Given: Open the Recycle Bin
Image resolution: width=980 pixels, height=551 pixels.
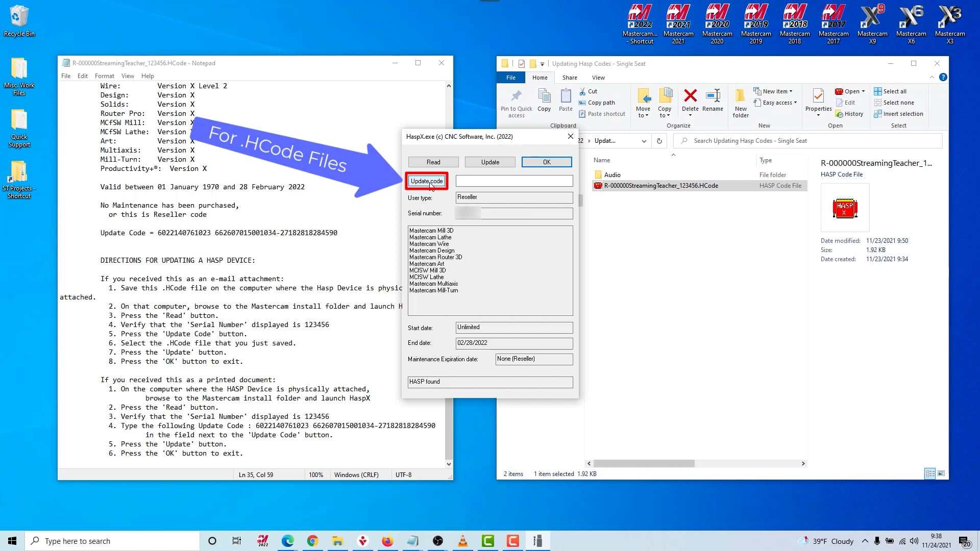Looking at the screenshot, I should pyautogui.click(x=19, y=21).
